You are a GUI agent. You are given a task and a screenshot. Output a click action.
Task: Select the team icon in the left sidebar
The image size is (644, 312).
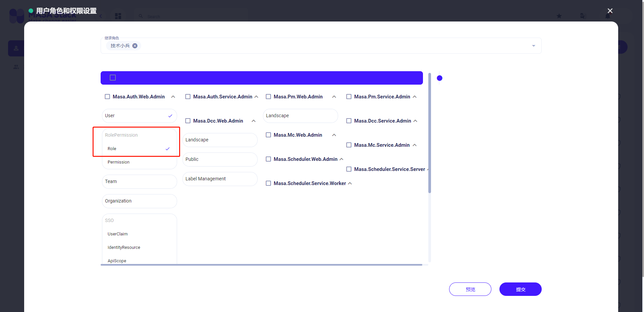[16, 67]
